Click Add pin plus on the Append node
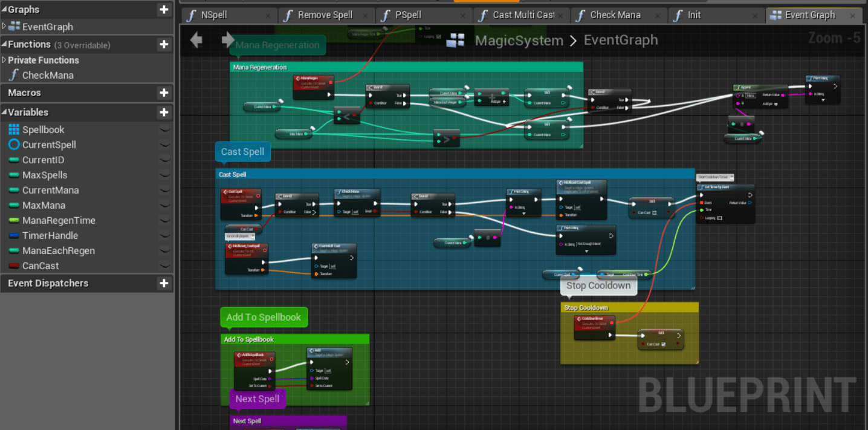Viewport: 868px width, 430px height. pos(776,104)
